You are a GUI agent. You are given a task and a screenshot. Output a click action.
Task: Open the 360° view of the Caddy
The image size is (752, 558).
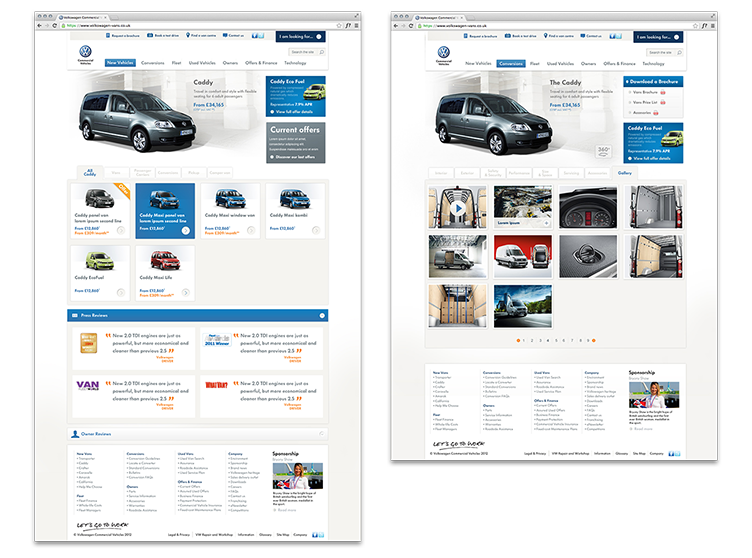pyautogui.click(x=603, y=151)
